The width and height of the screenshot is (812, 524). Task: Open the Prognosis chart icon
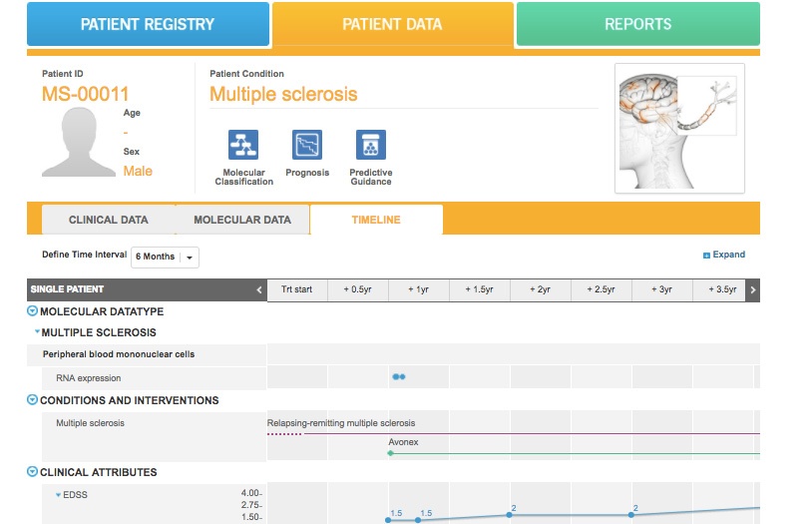(x=307, y=145)
